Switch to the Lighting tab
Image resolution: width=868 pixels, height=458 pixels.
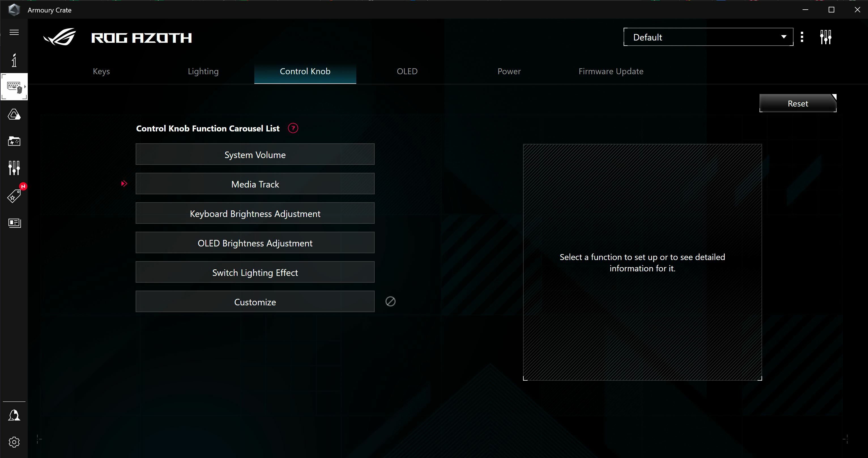203,71
